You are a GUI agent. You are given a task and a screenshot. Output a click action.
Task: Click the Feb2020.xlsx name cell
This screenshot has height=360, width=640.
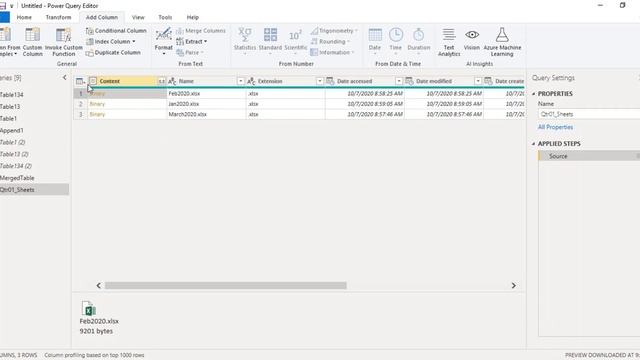[x=206, y=93]
